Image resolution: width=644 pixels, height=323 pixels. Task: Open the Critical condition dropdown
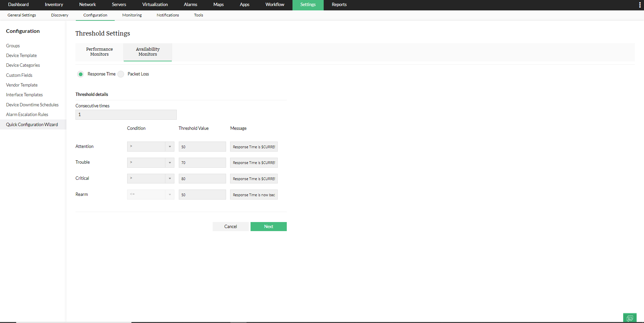click(x=151, y=179)
